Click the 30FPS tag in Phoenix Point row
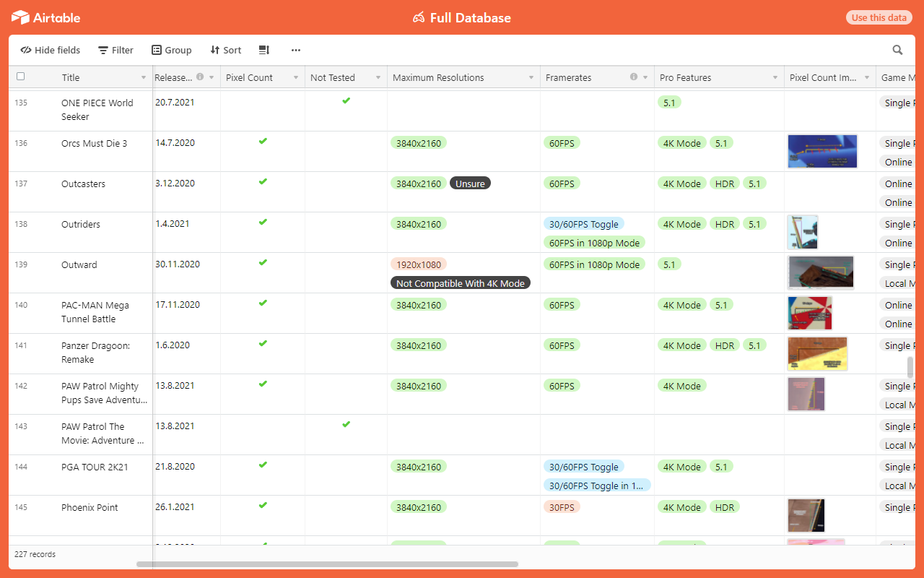Screen dimensions: 924x578 point(562,507)
